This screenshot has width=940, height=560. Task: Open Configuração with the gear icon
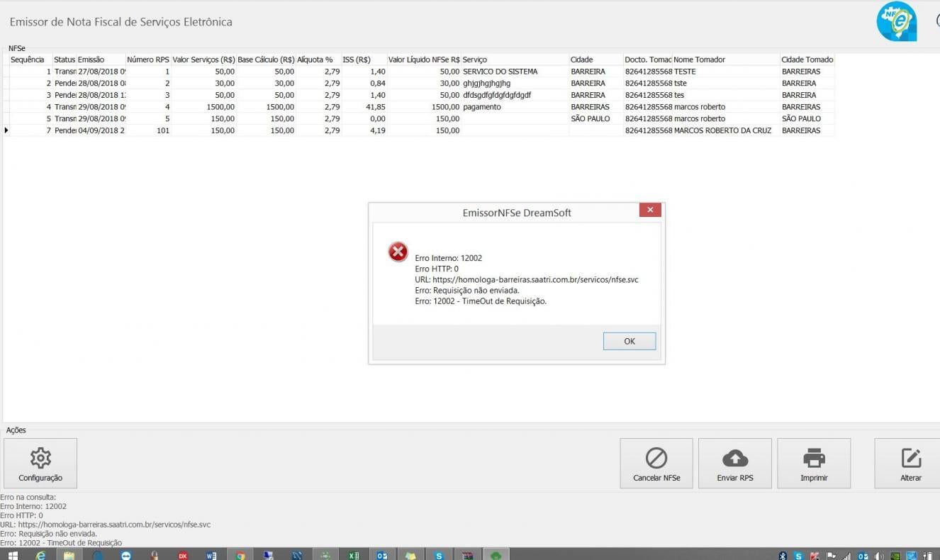click(40, 457)
